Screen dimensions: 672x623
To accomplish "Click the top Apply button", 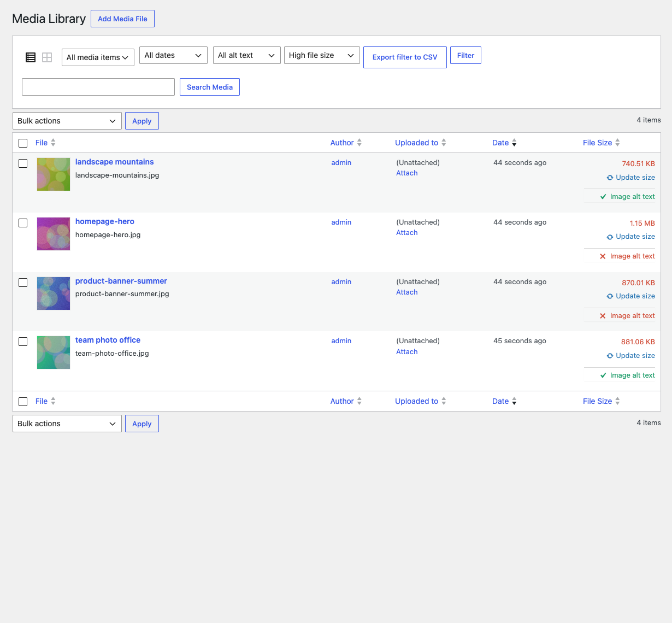I will click(x=142, y=121).
